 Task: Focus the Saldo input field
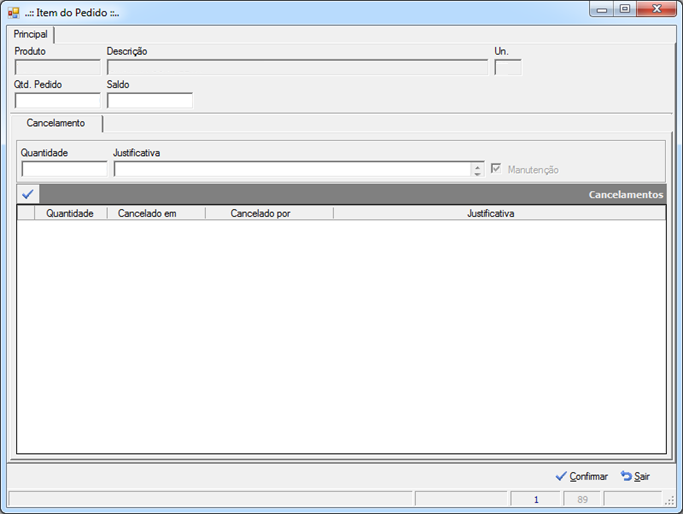tap(150, 101)
